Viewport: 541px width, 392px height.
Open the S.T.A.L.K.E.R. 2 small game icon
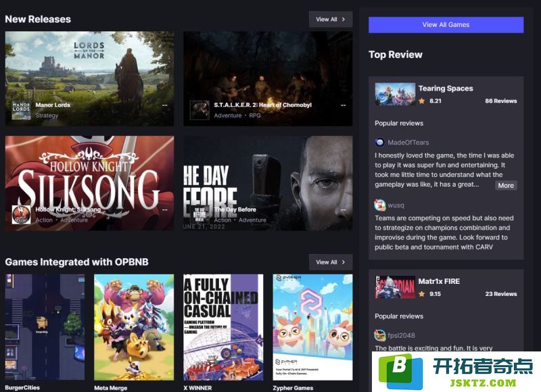pos(199,110)
